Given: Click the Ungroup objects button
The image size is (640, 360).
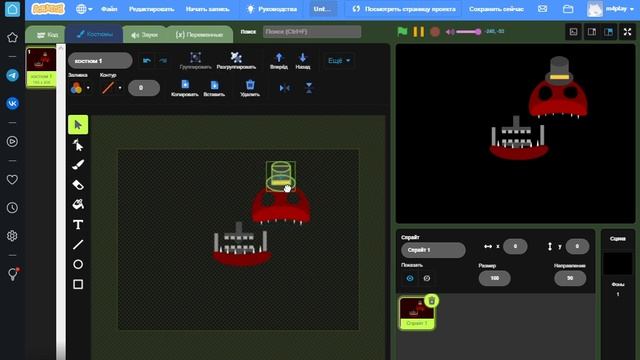Looking at the screenshot, I should 236,60.
